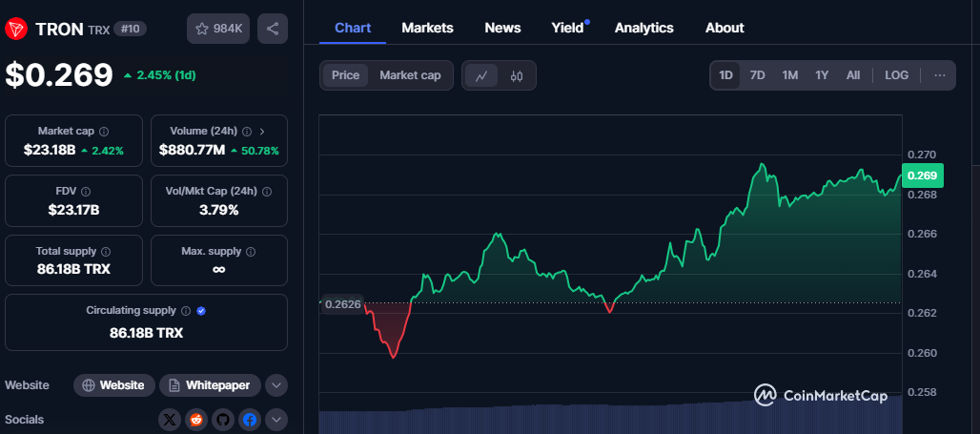Image resolution: width=980 pixels, height=434 pixels.
Task: Click the $23.18B market cap value
Action: coord(50,151)
